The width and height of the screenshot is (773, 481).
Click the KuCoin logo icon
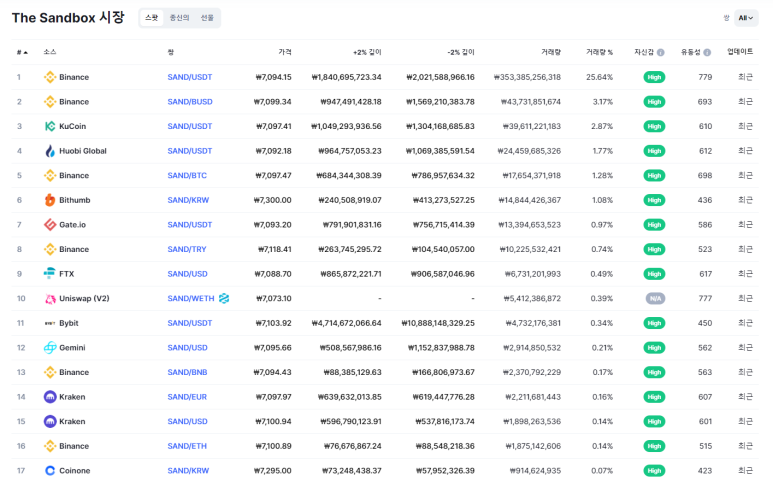pyautogui.click(x=50, y=126)
